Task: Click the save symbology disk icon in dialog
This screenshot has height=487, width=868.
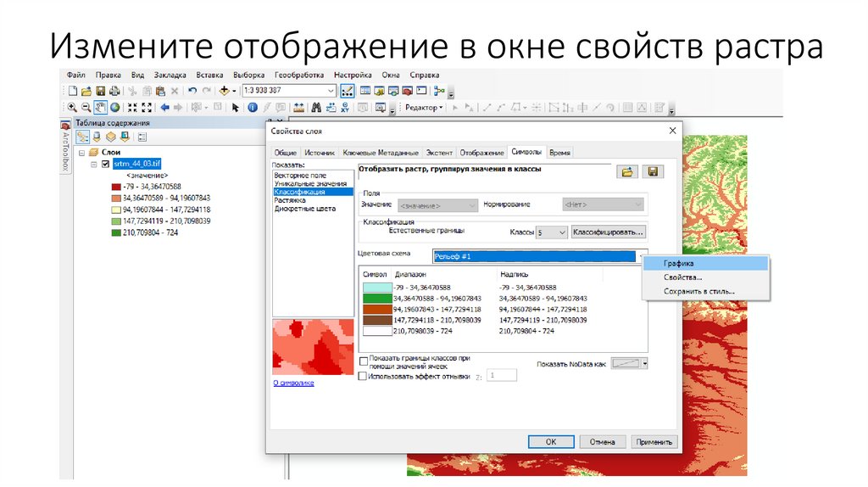Action: point(653,171)
